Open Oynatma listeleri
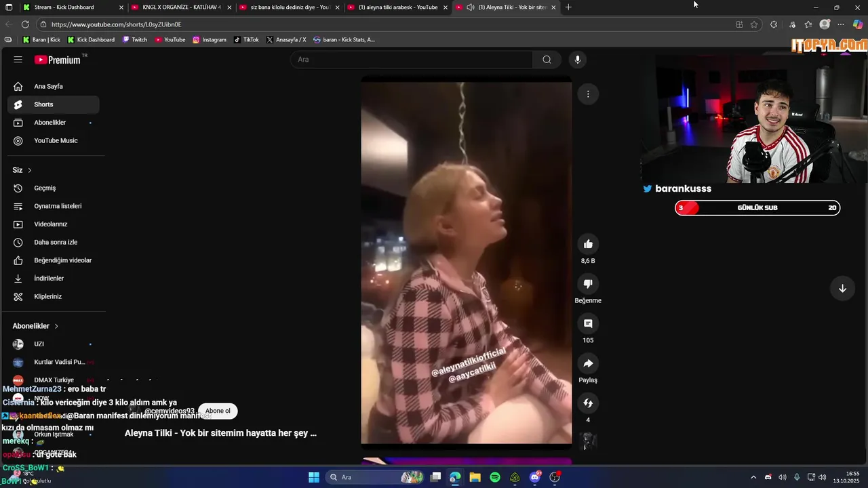This screenshot has width=868, height=488. 54,206
